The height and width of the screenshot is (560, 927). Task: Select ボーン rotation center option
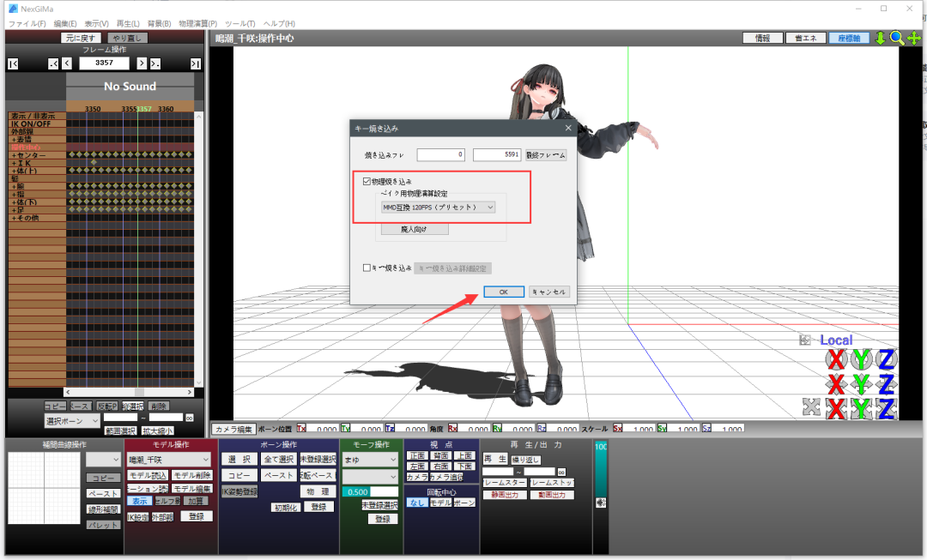pyautogui.click(x=464, y=503)
